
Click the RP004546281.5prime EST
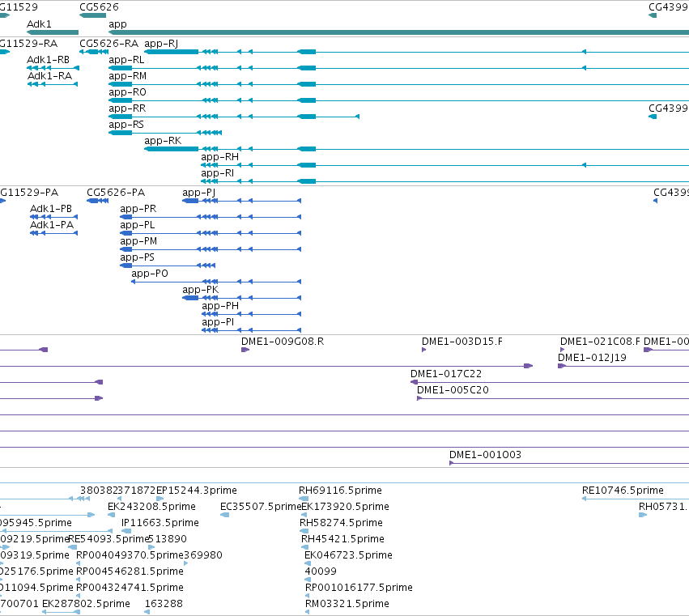[x=79, y=580]
